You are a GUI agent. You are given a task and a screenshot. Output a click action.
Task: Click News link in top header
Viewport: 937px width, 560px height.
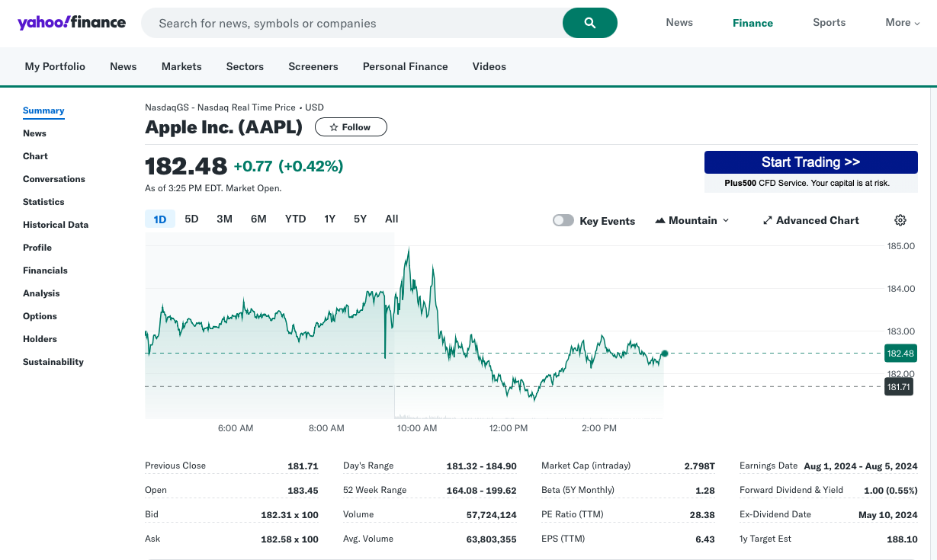point(679,22)
